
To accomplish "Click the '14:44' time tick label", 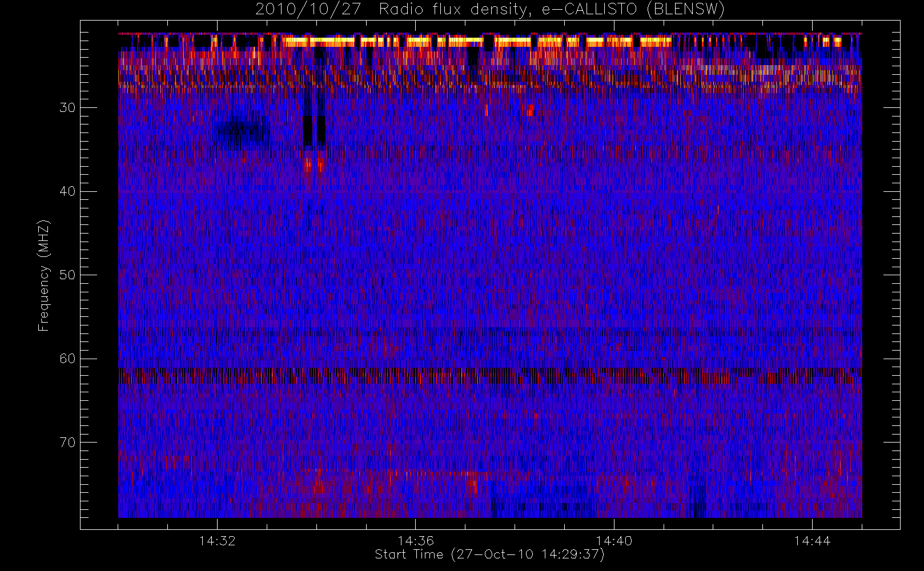I will tap(812, 541).
